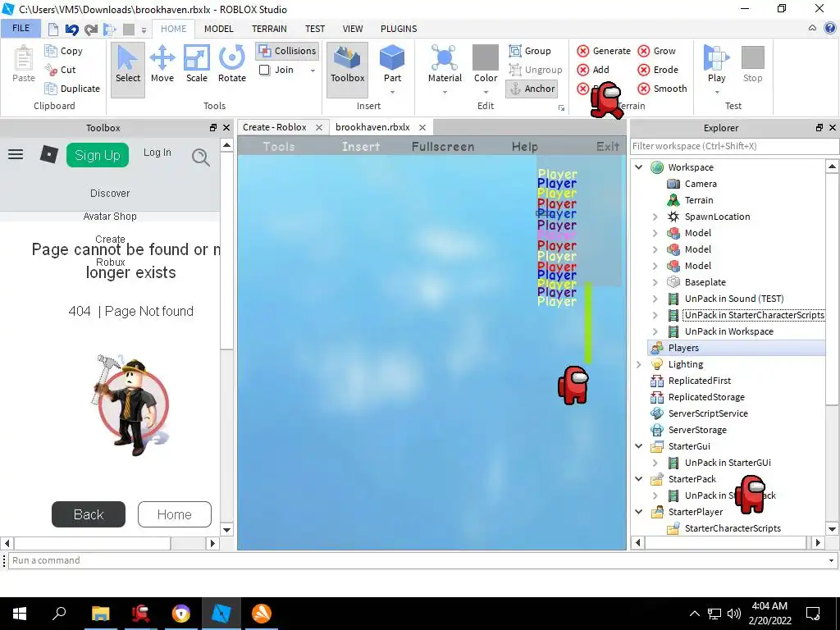Click the Back button

(x=89, y=514)
